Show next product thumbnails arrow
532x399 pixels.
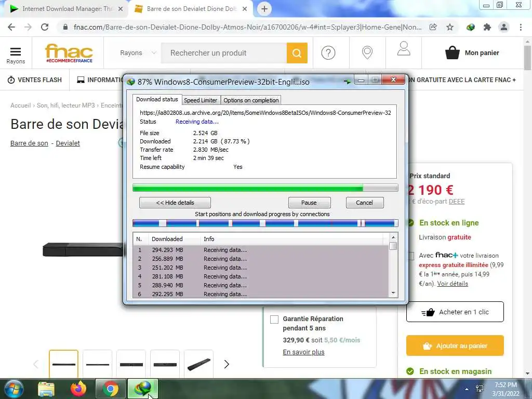(227, 364)
